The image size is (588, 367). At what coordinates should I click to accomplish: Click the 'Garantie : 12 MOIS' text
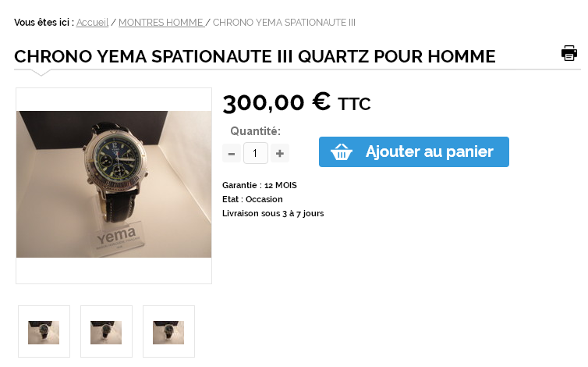click(260, 185)
